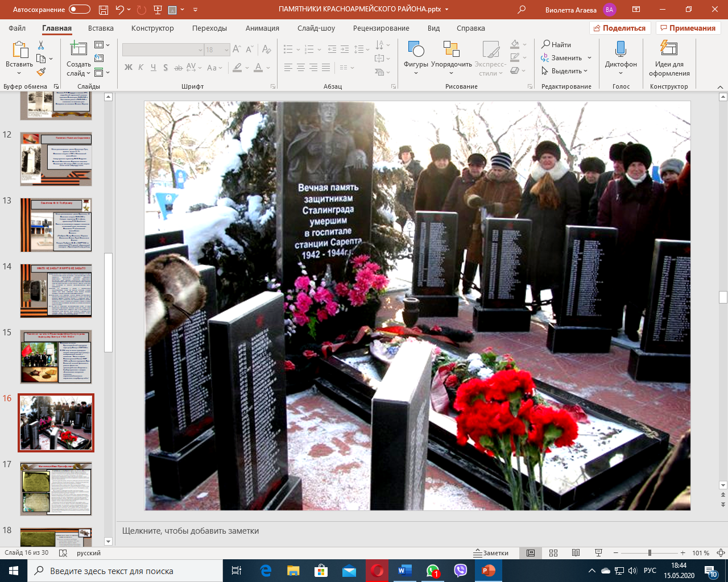Open the Insert (Вставка) ribbon tab

tap(101, 28)
